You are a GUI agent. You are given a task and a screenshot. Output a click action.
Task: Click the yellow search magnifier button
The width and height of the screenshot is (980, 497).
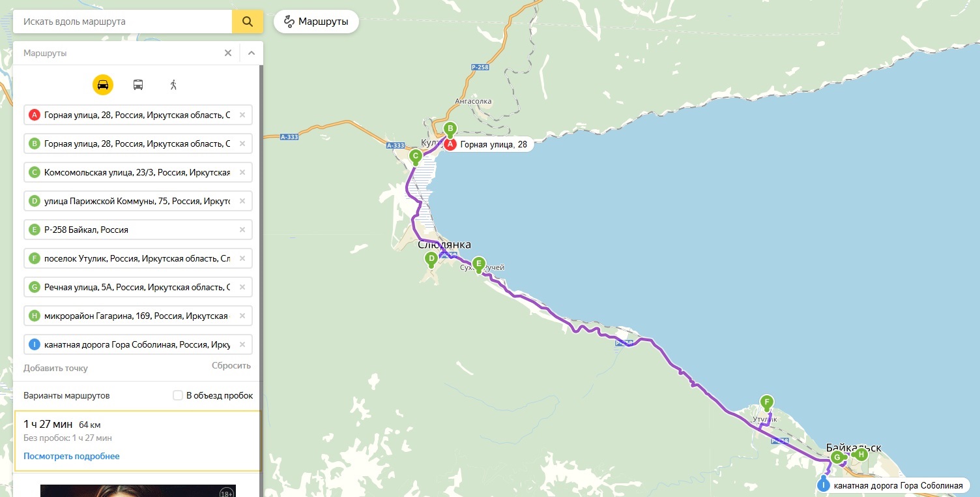pos(248,22)
